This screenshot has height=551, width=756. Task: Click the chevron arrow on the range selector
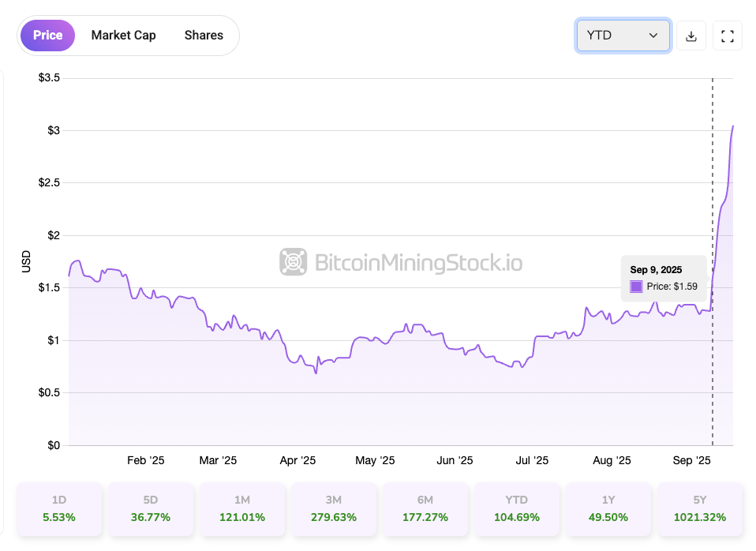tap(653, 36)
